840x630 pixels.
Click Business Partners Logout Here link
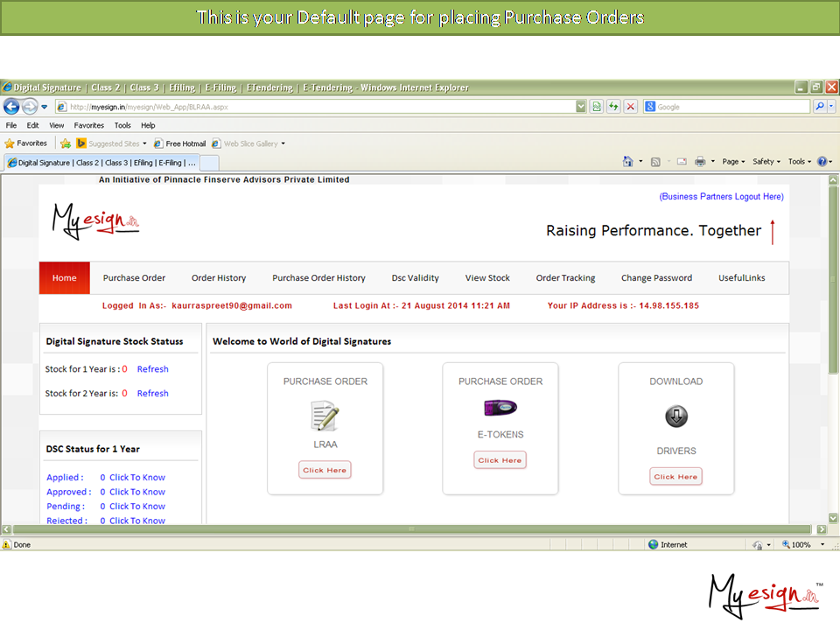pos(721,197)
